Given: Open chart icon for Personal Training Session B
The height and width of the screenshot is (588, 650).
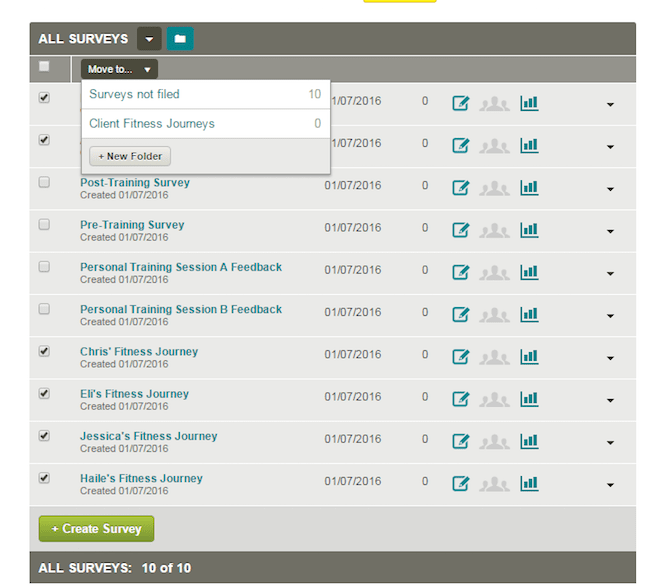Looking at the screenshot, I should pos(529,313).
